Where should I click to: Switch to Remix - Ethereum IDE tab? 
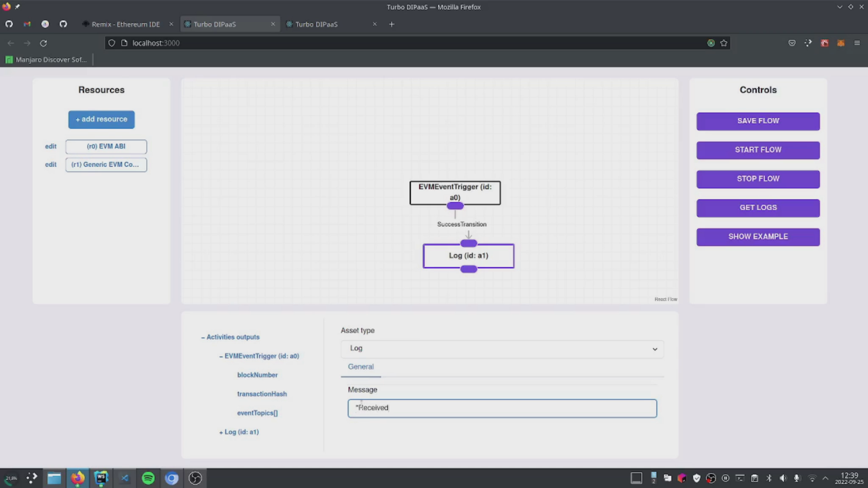point(125,25)
